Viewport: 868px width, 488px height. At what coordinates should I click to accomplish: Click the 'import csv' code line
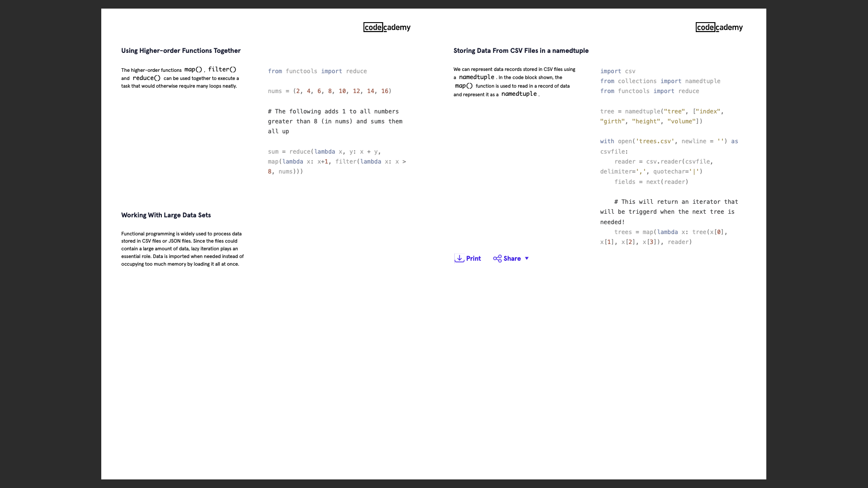[x=618, y=71]
